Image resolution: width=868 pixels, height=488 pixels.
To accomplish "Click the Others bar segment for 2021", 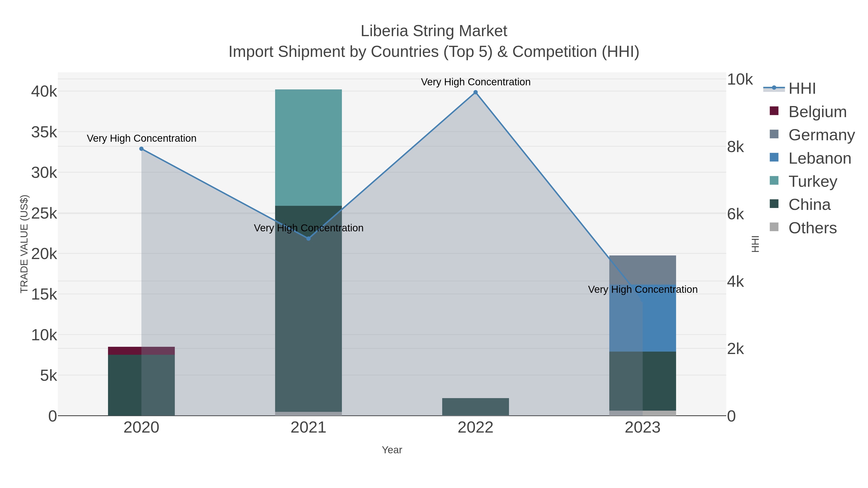I will click(x=308, y=414).
